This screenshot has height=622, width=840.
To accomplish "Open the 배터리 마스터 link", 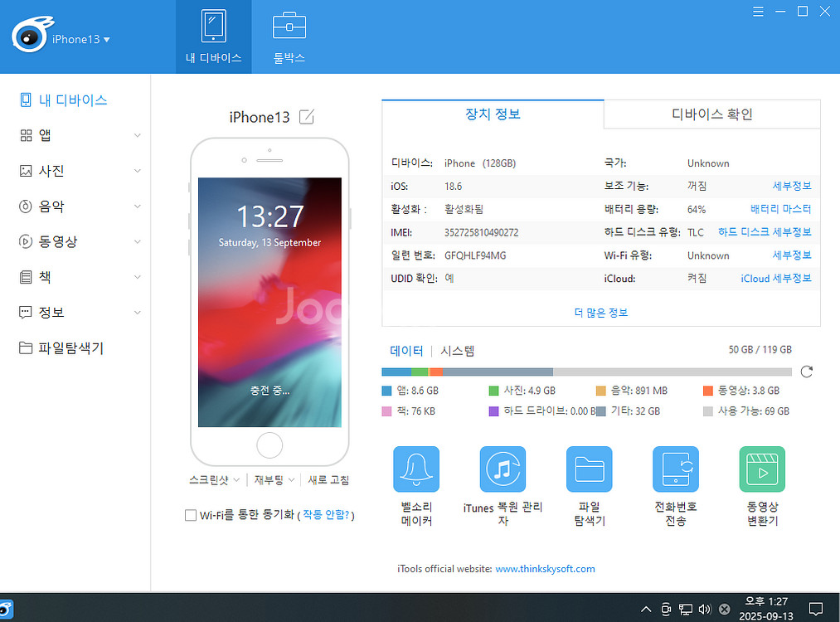I will (x=780, y=209).
